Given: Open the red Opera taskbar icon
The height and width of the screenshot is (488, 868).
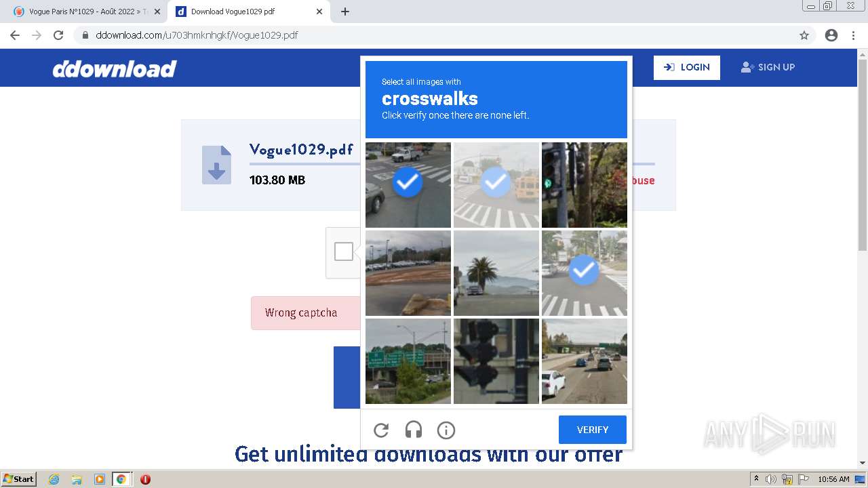Looking at the screenshot, I should [x=145, y=479].
